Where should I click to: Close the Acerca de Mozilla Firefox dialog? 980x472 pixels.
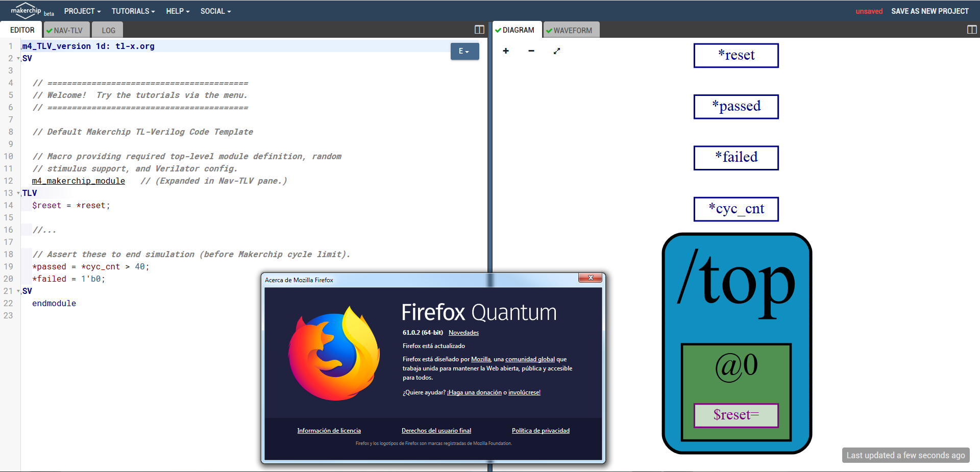590,278
